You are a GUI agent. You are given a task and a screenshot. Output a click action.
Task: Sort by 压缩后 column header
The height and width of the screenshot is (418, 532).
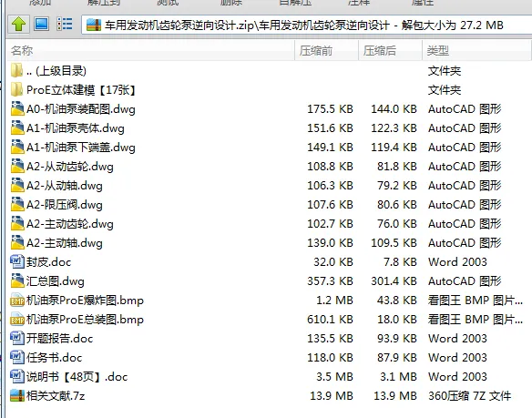click(x=390, y=51)
